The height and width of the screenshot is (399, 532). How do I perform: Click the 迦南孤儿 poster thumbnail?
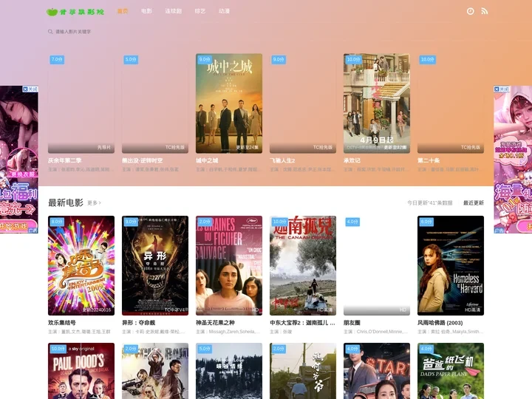[303, 266]
